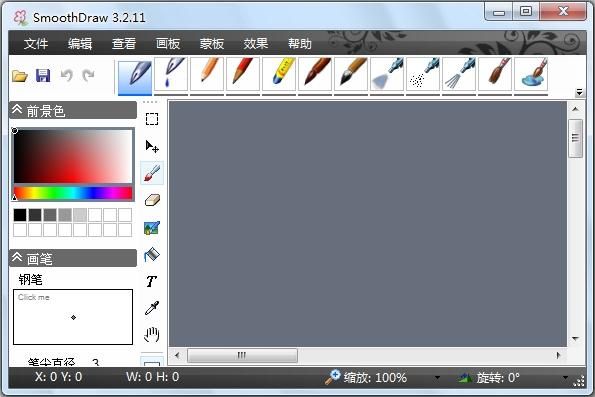
Task: Expand the brush toolbar overflow arrow
Action: pyautogui.click(x=579, y=92)
